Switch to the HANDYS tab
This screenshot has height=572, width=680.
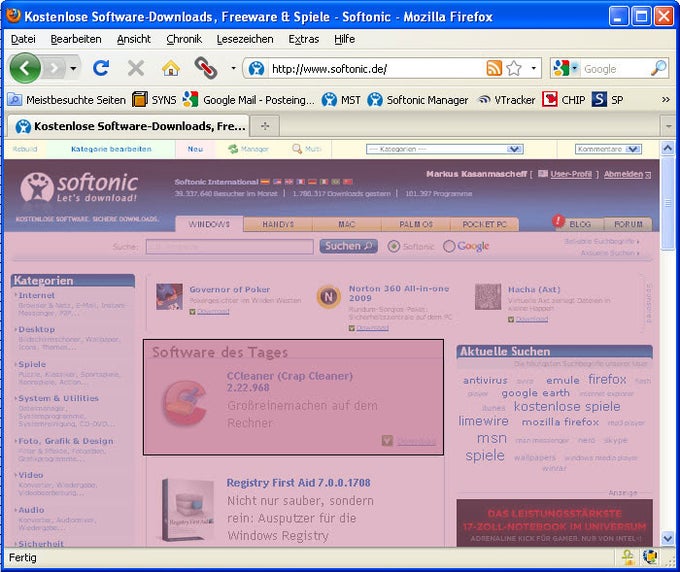coord(278,224)
